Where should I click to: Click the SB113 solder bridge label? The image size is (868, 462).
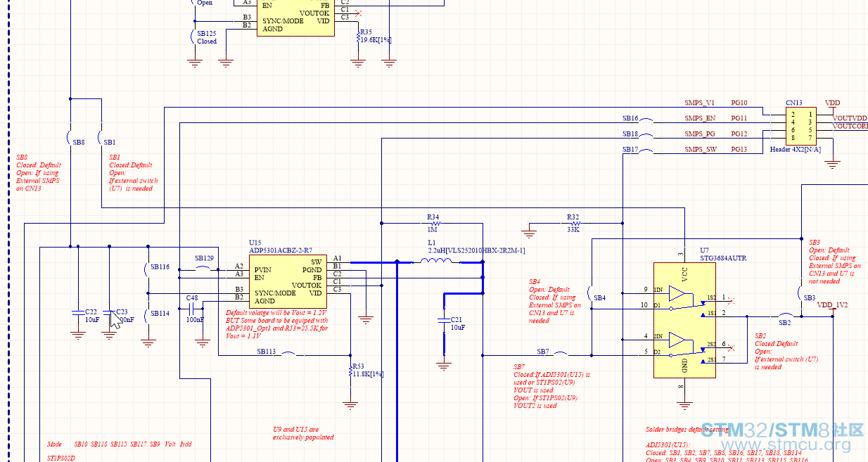click(267, 352)
